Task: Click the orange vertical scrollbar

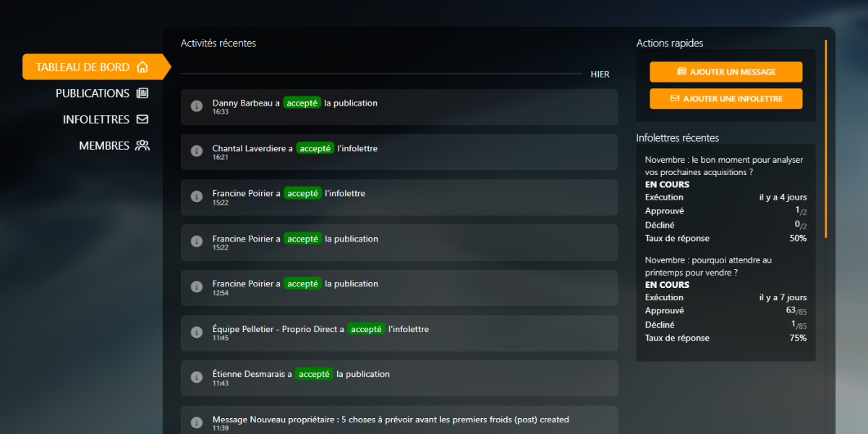Action: 825,139
